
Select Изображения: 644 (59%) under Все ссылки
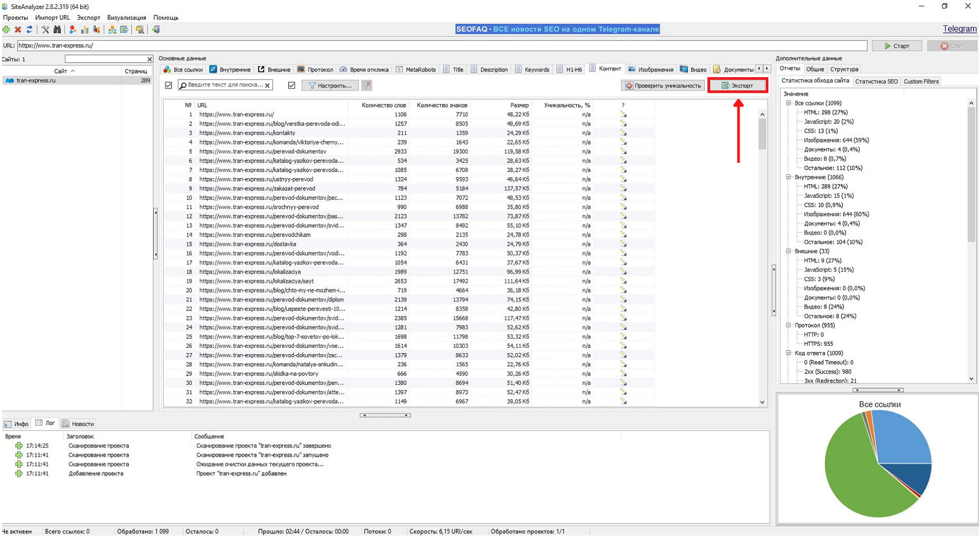pos(837,140)
